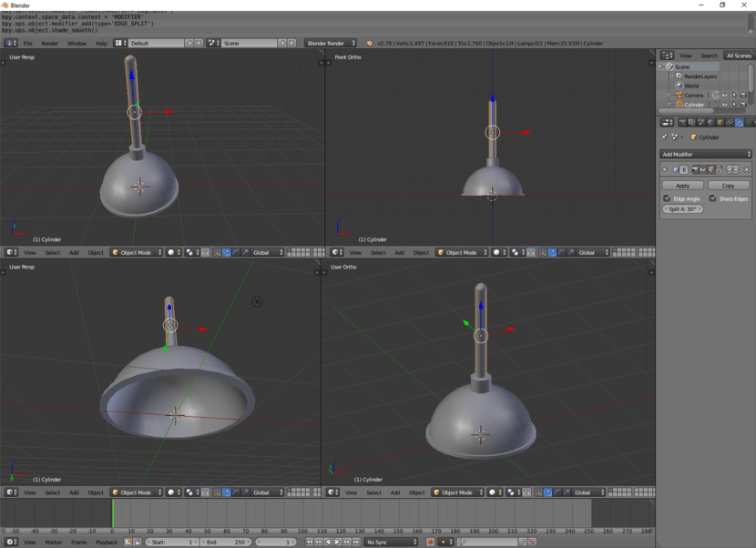Apply the Edge Split modifier
The width and height of the screenshot is (756, 548).
[x=683, y=186]
